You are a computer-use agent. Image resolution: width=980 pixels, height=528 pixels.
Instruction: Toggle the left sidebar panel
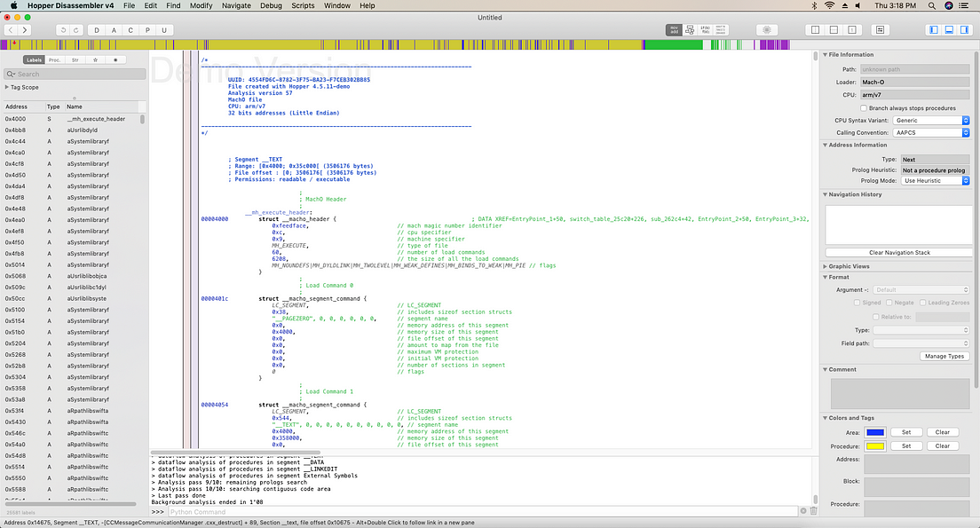point(934,30)
